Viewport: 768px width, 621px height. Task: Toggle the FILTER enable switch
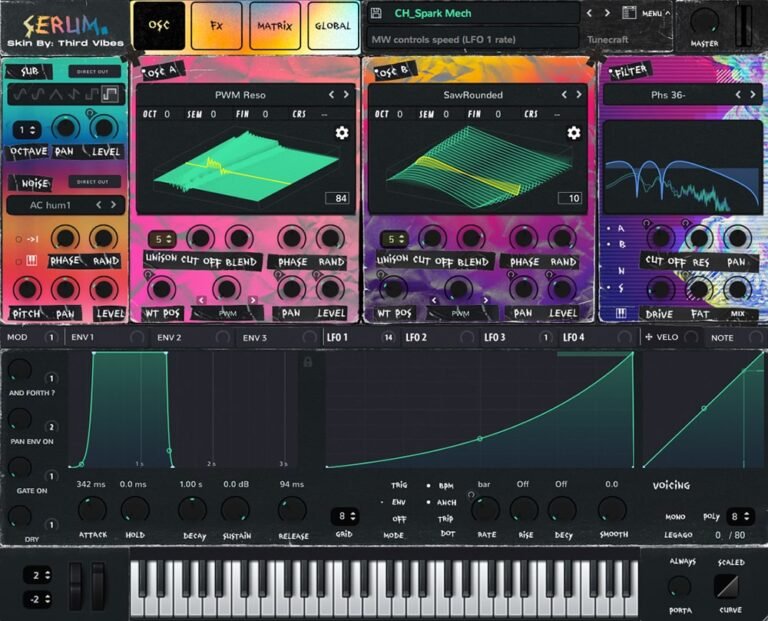(611, 72)
